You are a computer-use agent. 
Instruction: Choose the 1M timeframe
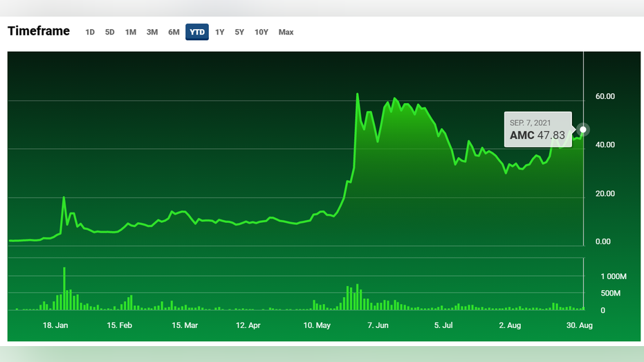(x=131, y=32)
